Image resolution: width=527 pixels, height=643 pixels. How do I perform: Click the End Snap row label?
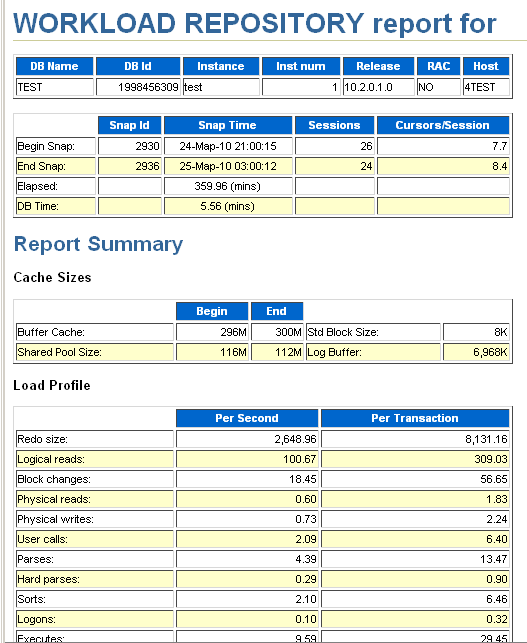(56, 166)
